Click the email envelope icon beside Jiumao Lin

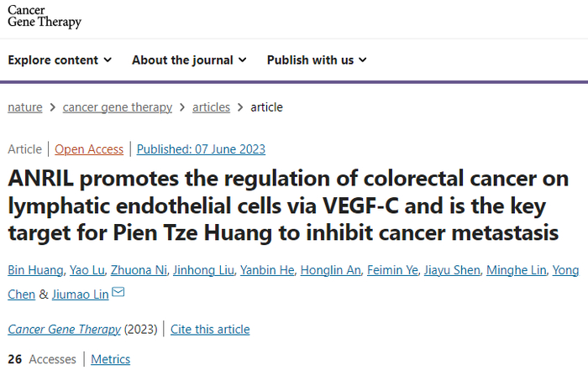(118, 293)
